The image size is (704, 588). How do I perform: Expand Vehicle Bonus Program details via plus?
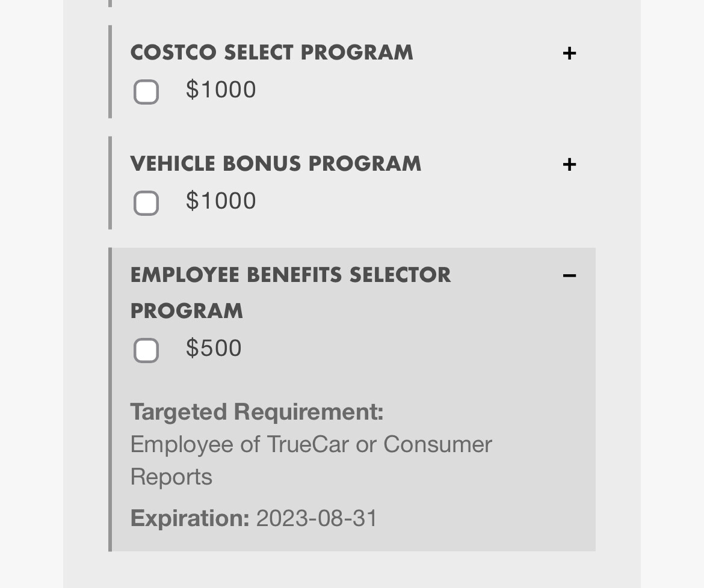pyautogui.click(x=569, y=165)
